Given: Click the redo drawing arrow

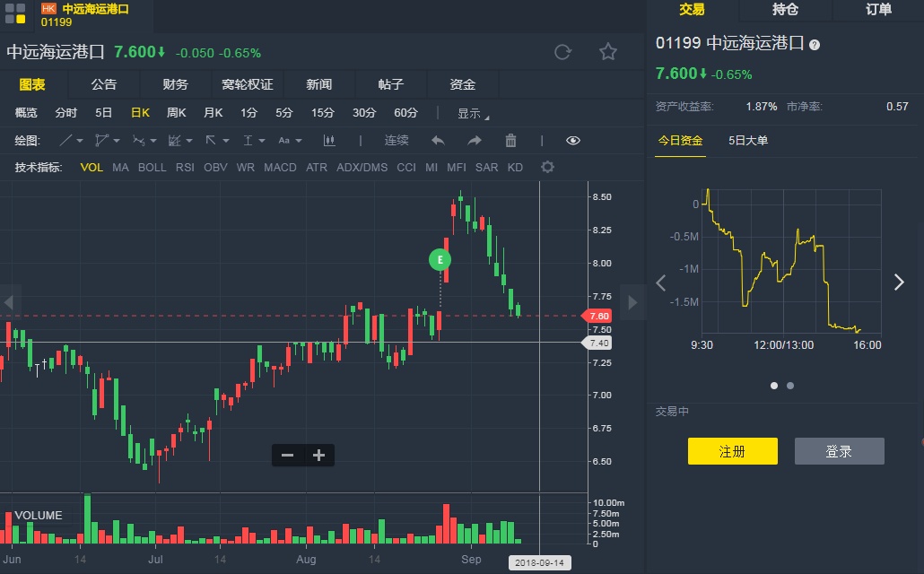Looking at the screenshot, I should pos(475,141).
